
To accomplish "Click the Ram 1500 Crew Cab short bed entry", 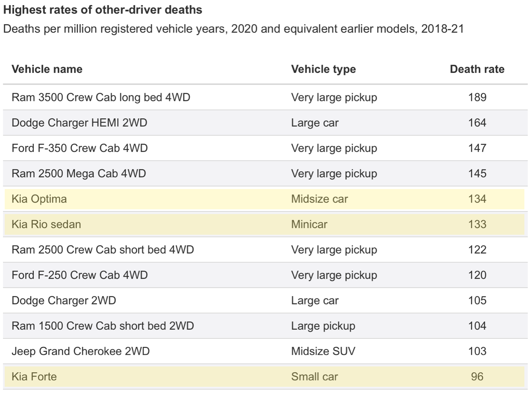I will click(x=104, y=326).
